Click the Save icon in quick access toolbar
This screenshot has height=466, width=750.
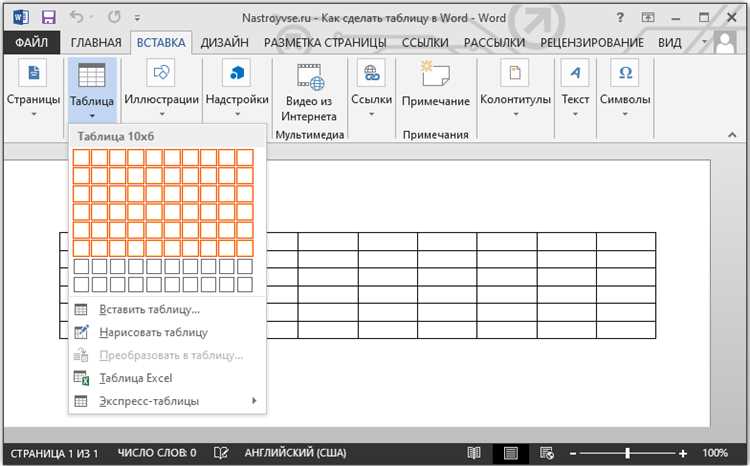click(47, 17)
